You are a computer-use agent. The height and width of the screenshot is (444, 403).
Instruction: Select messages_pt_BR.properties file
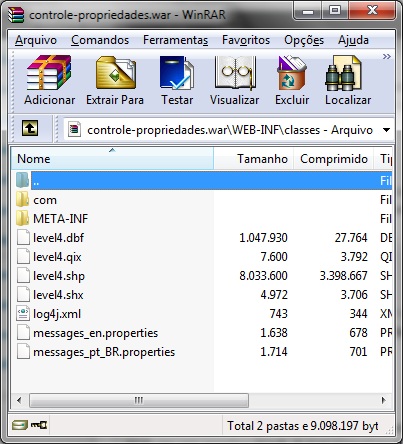204,352
